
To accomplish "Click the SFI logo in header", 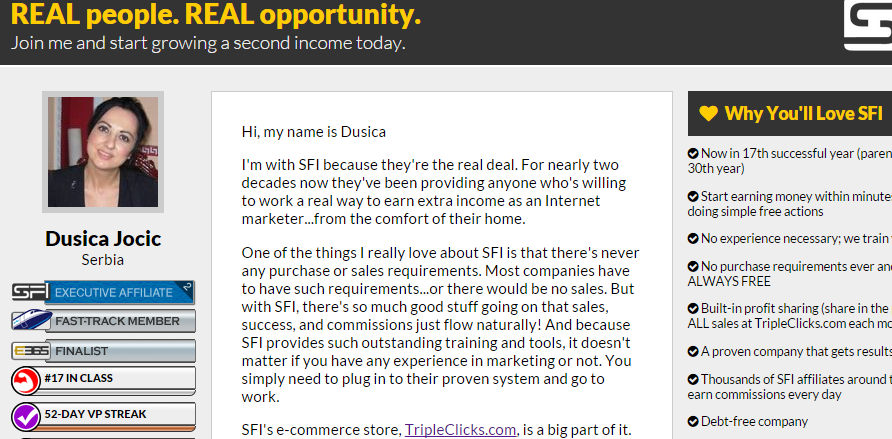I will [x=868, y=26].
